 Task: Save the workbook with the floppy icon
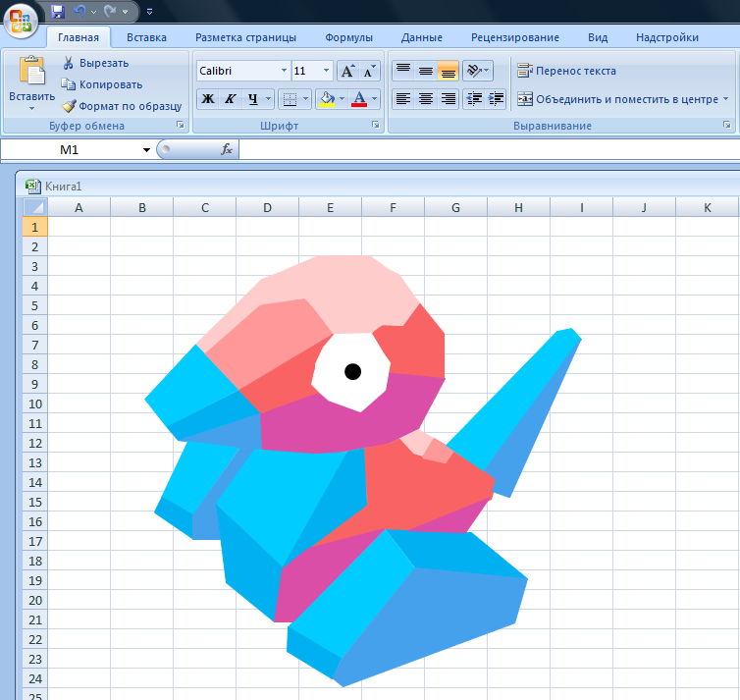58,12
